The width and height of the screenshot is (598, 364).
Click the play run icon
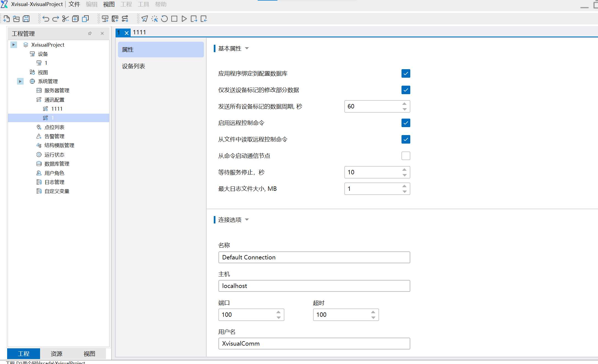coord(184,19)
